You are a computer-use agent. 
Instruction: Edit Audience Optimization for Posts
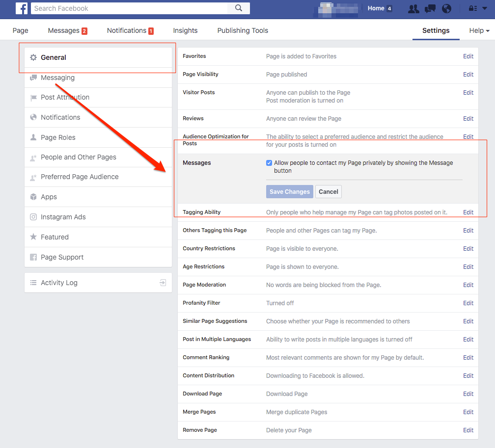468,136
